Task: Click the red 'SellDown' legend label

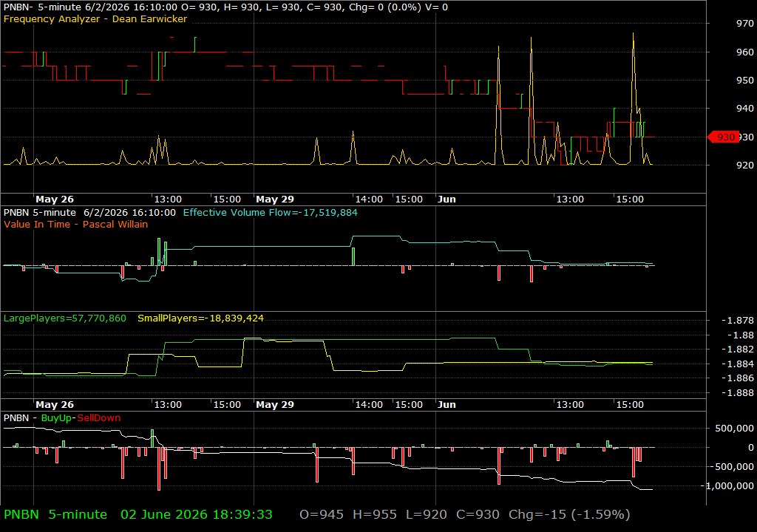Action: click(x=99, y=418)
